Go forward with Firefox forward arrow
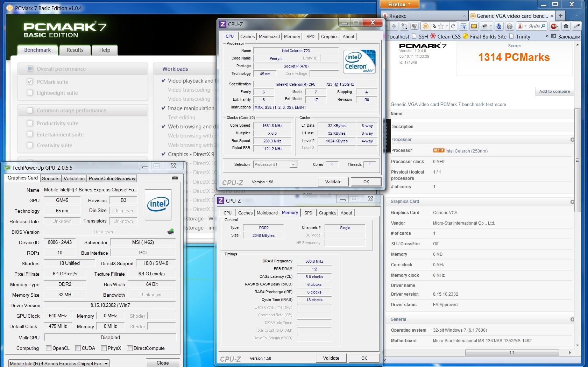Viewport: 588px width, 367px height. [394, 26]
